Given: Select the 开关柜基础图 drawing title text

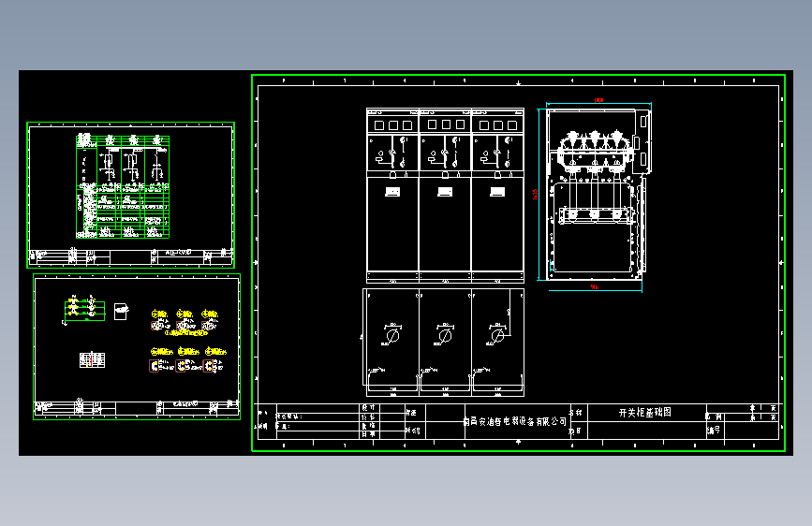Looking at the screenshot, I should click(644, 412).
